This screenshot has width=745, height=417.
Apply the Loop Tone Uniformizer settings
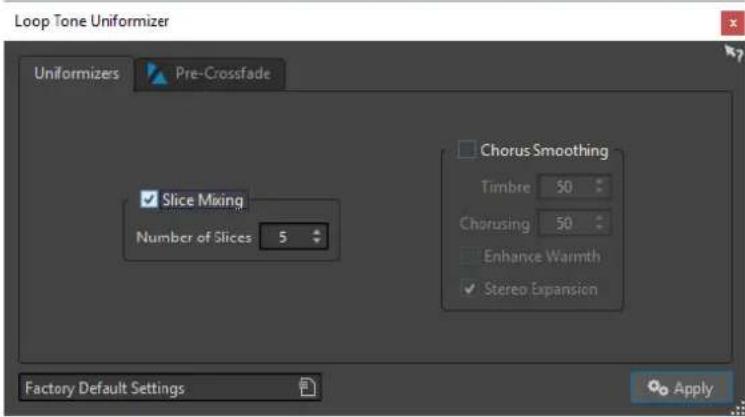[x=681, y=388]
